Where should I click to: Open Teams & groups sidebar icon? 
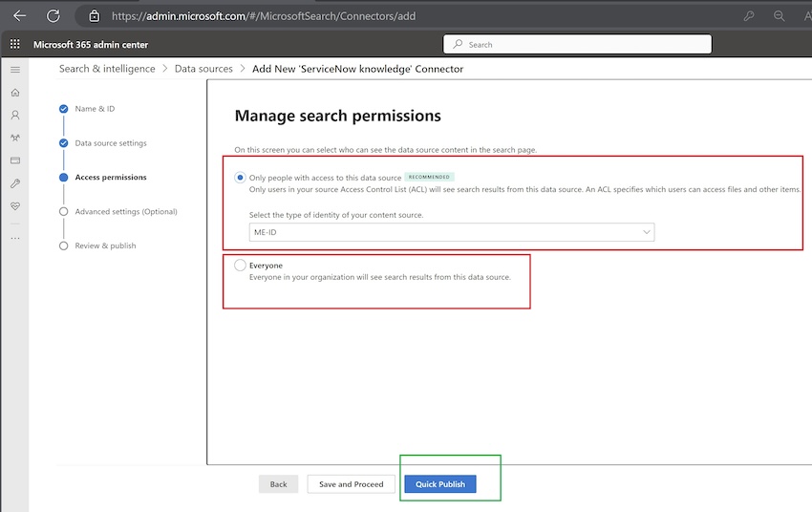tap(15, 138)
